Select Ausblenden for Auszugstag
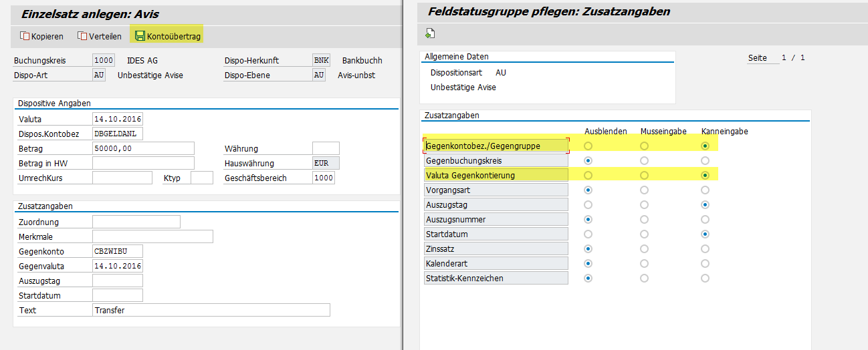This screenshot has width=868, height=350. [x=588, y=204]
